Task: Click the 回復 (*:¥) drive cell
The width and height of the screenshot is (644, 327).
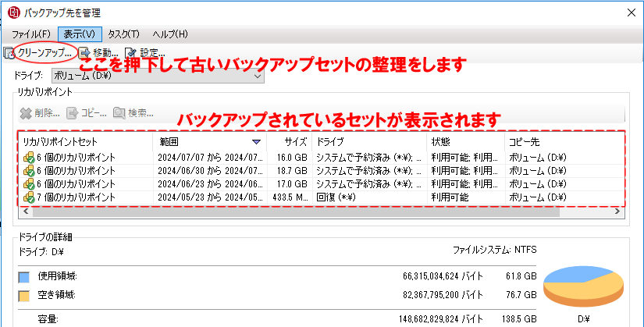Action: [x=336, y=197]
